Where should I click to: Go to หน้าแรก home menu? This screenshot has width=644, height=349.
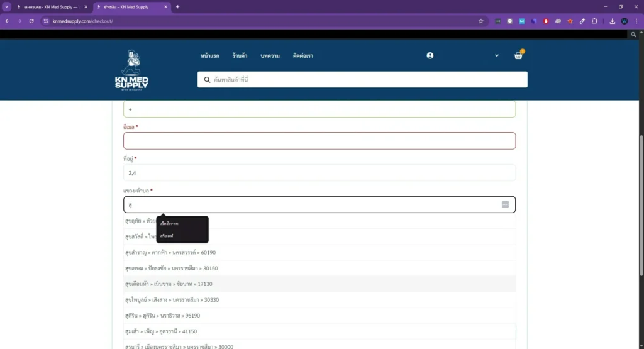click(x=210, y=56)
